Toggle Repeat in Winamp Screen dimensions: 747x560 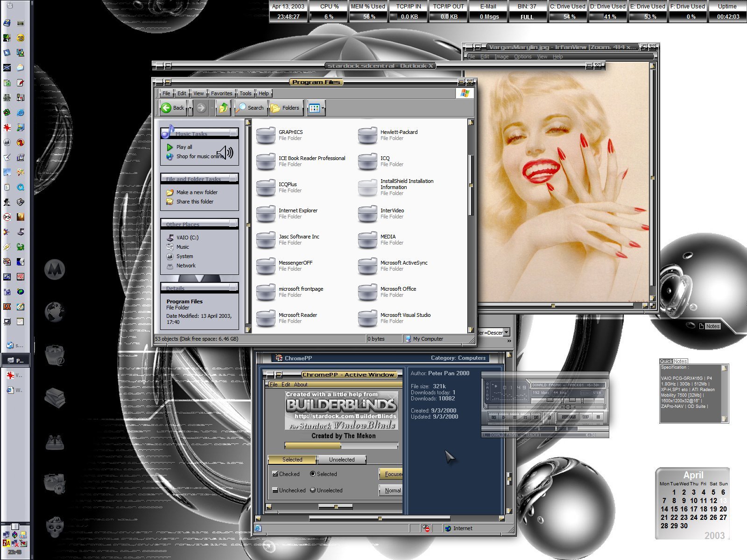(585, 417)
